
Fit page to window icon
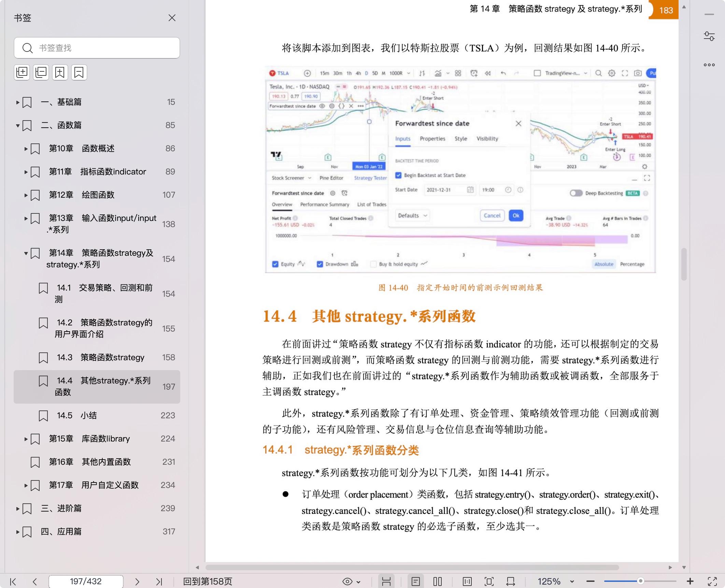pyautogui.click(x=489, y=582)
